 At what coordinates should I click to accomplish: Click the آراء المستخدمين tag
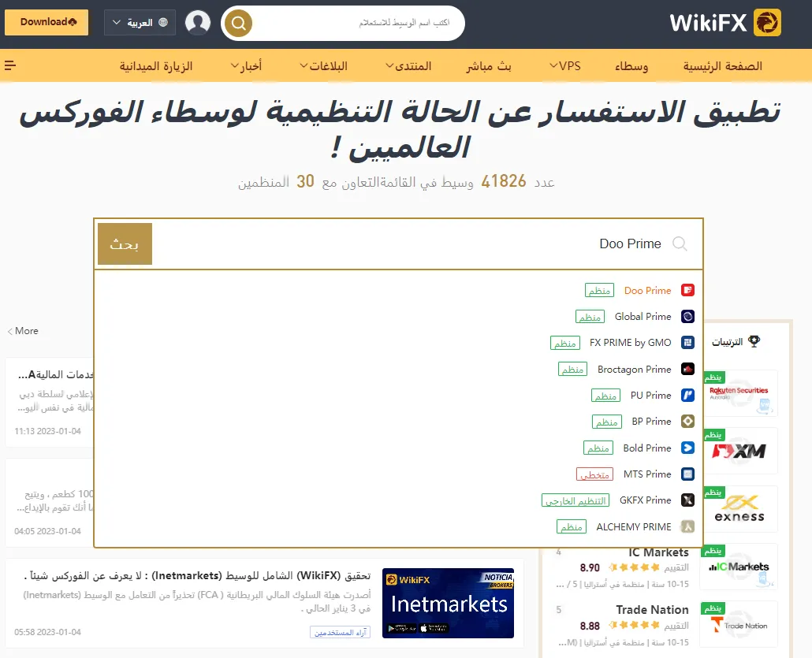(x=341, y=632)
